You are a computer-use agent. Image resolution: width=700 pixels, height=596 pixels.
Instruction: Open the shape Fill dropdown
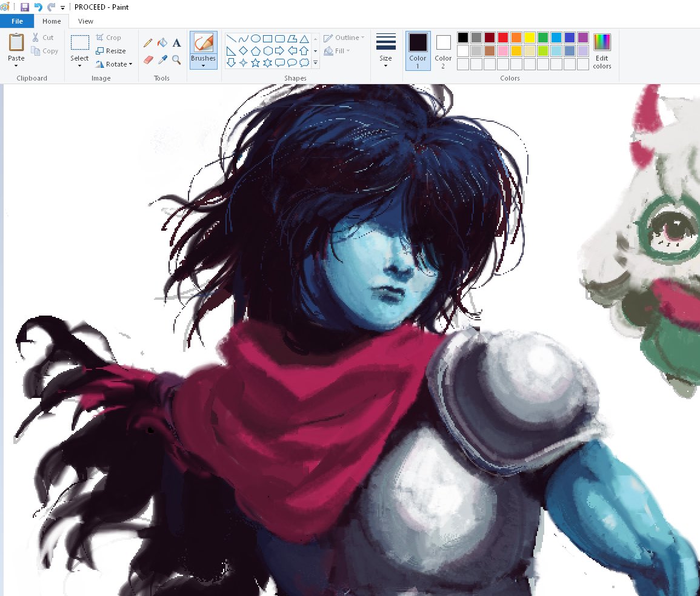[336, 51]
